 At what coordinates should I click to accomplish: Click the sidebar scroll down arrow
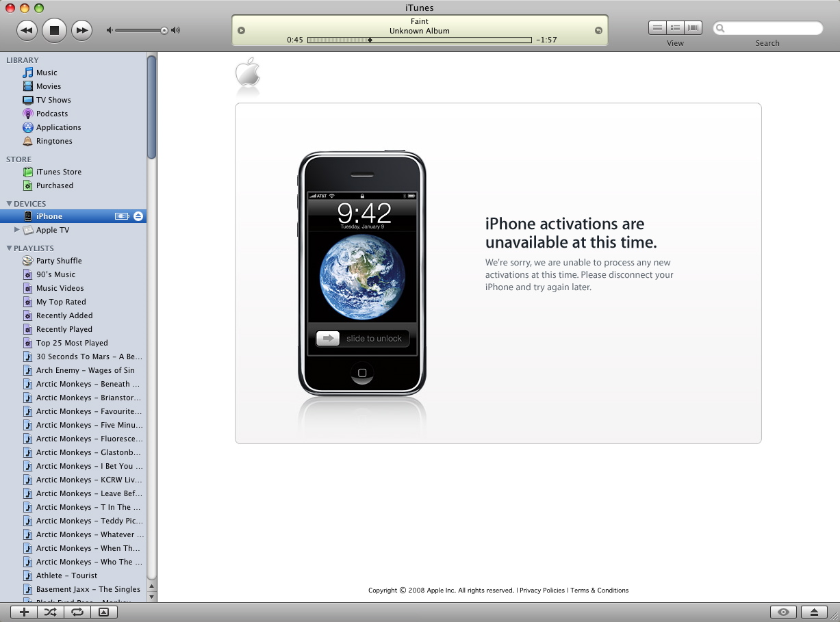pyautogui.click(x=152, y=597)
